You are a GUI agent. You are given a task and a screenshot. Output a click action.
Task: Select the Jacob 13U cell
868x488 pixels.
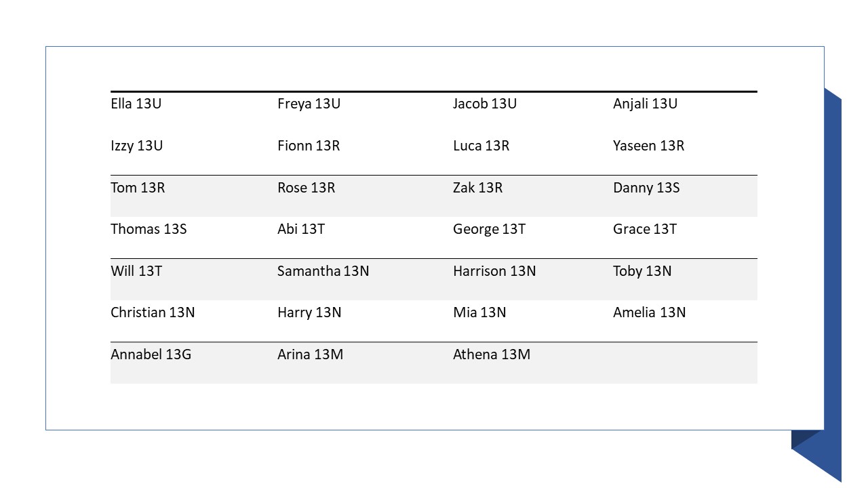point(485,104)
